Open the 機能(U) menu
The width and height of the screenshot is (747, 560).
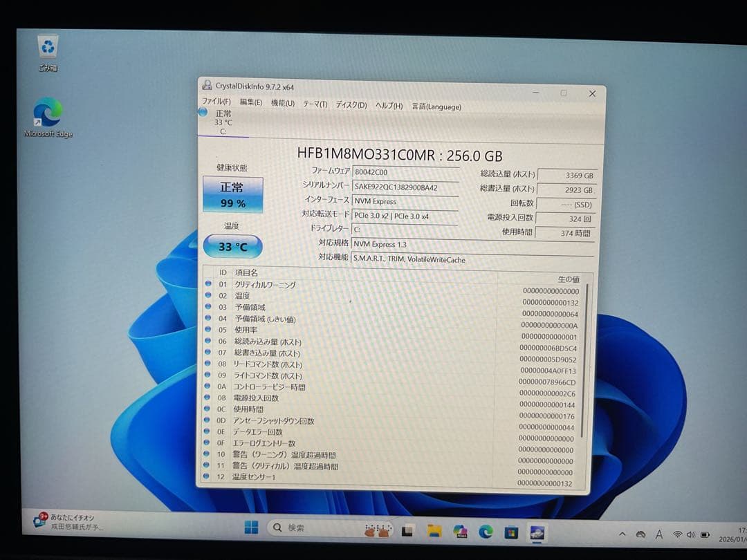point(283,103)
